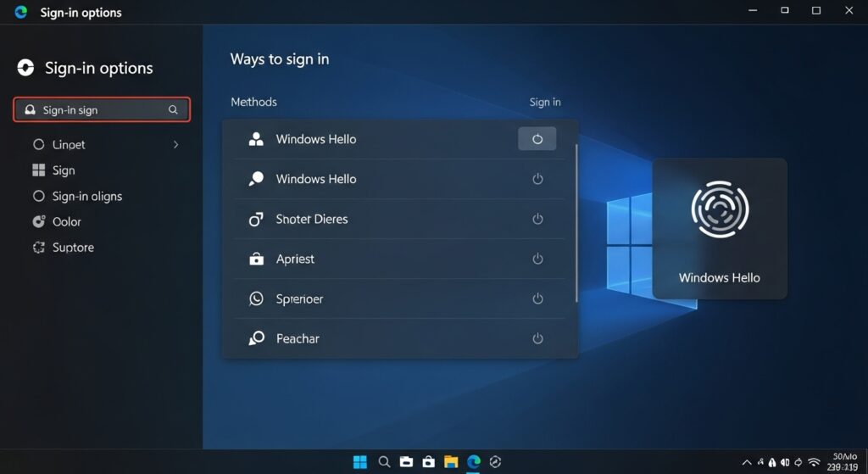The image size is (868, 474).
Task: Click the methods list scrollbar
Action: [576, 223]
